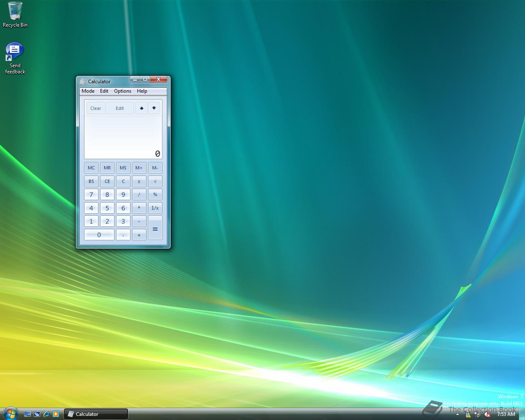525x420 pixels.
Task: Click the M- memory subtract key
Action: coord(155,168)
